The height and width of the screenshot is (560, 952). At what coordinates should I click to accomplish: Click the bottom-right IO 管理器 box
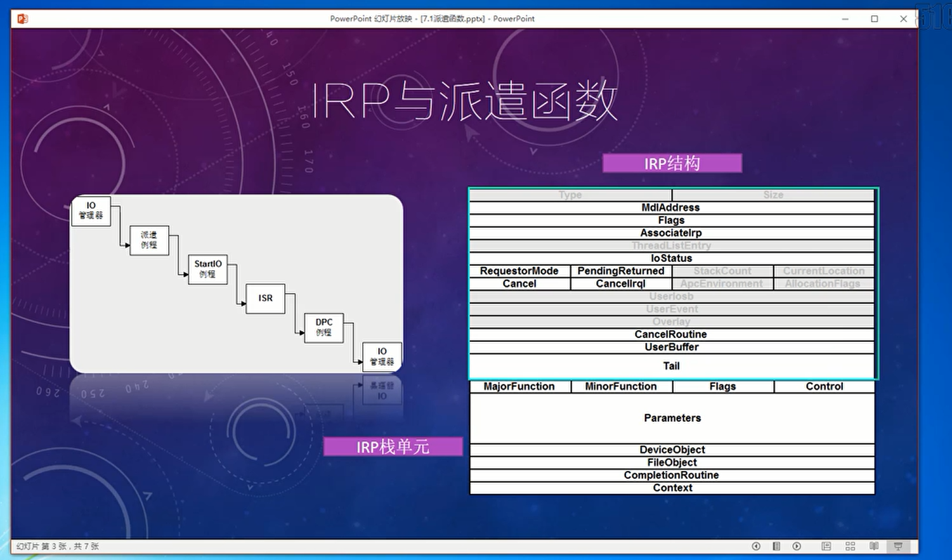[x=382, y=356]
